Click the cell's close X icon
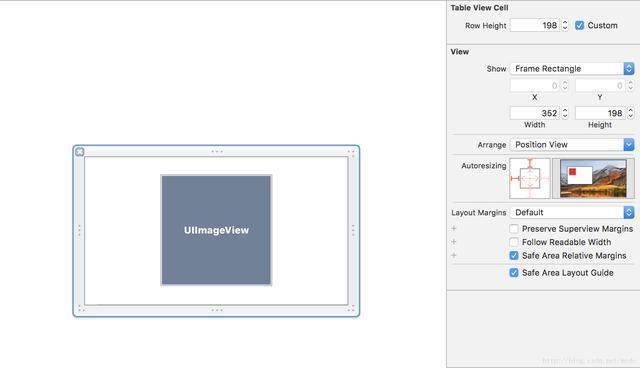This screenshot has width=640, height=368. (80, 152)
